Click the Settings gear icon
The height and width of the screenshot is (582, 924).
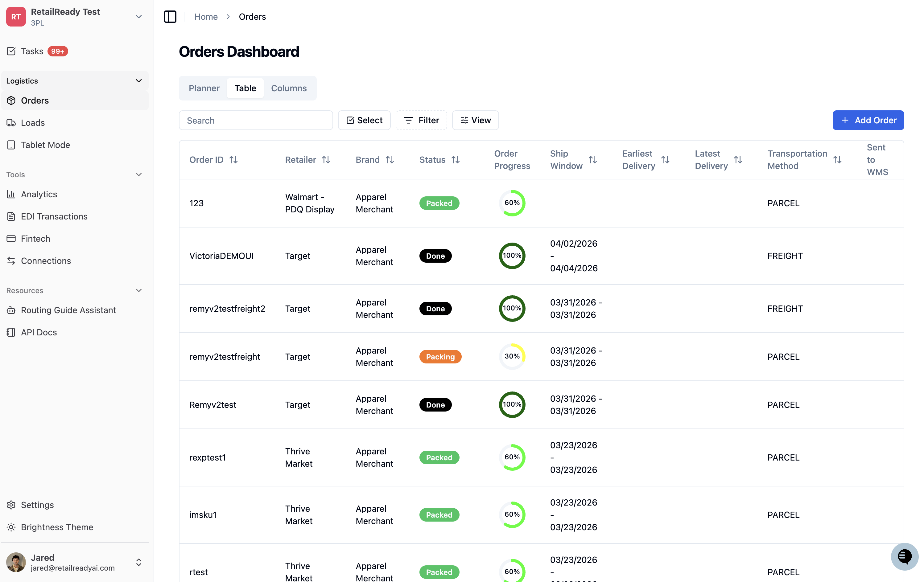(11, 505)
